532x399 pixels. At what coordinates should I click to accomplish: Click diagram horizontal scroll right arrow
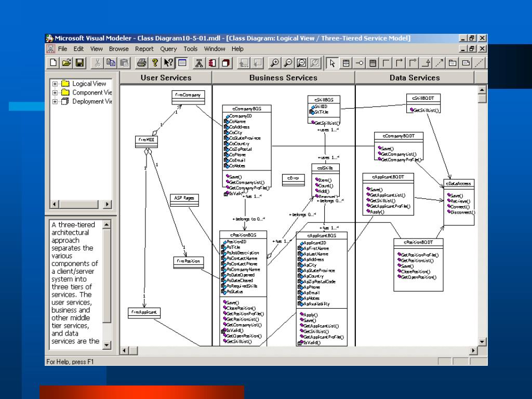pos(473,350)
